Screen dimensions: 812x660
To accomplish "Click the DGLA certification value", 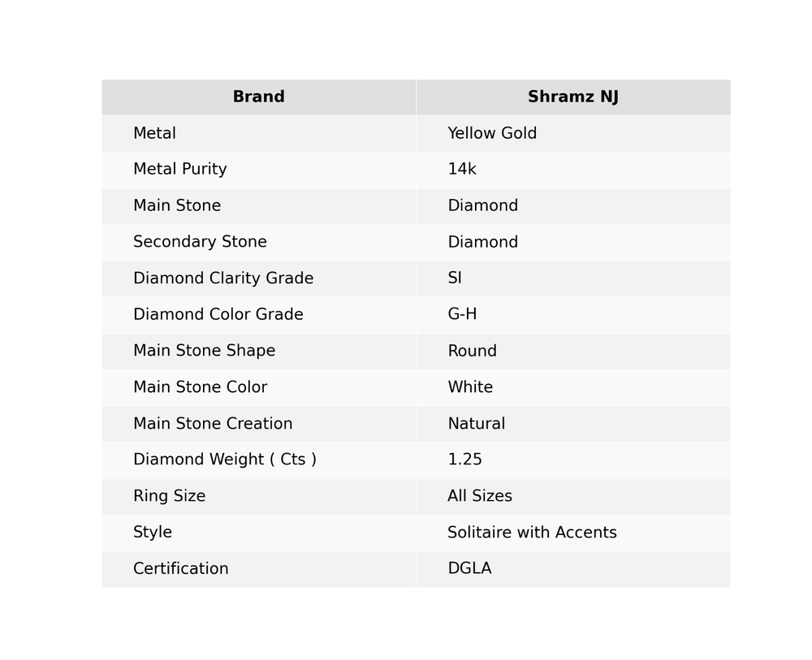I will click(x=469, y=569).
